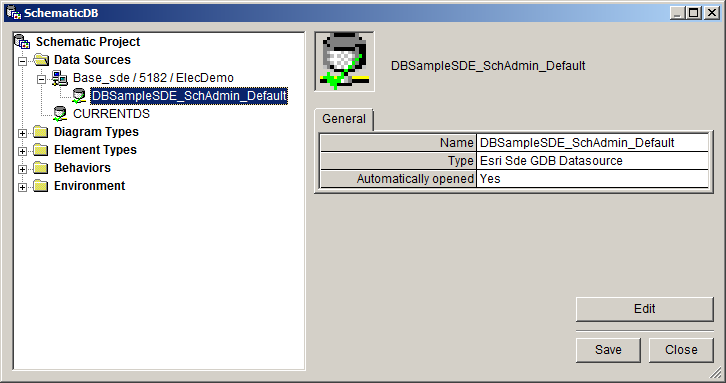726x383 pixels.
Task: Select Base_sde / 5182 / ElecDemo tree item
Action: (153, 78)
